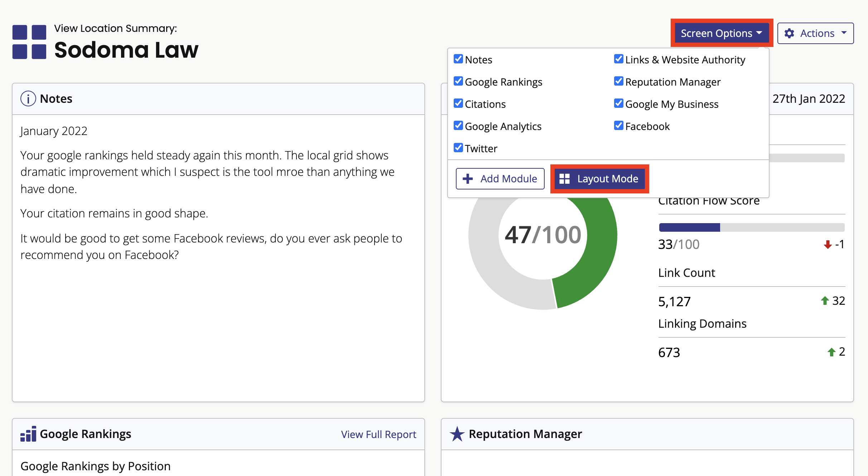Viewport: 868px width, 476px height.
Task: Click the Notes panel heading
Action: [x=56, y=98]
